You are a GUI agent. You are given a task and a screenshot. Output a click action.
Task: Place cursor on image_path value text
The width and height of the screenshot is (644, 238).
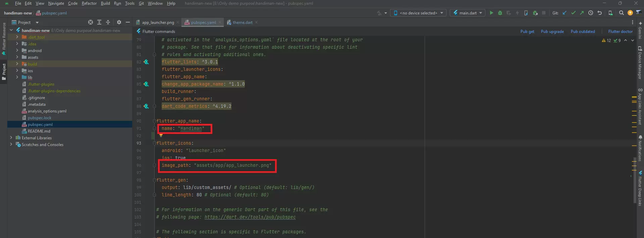pos(233,165)
